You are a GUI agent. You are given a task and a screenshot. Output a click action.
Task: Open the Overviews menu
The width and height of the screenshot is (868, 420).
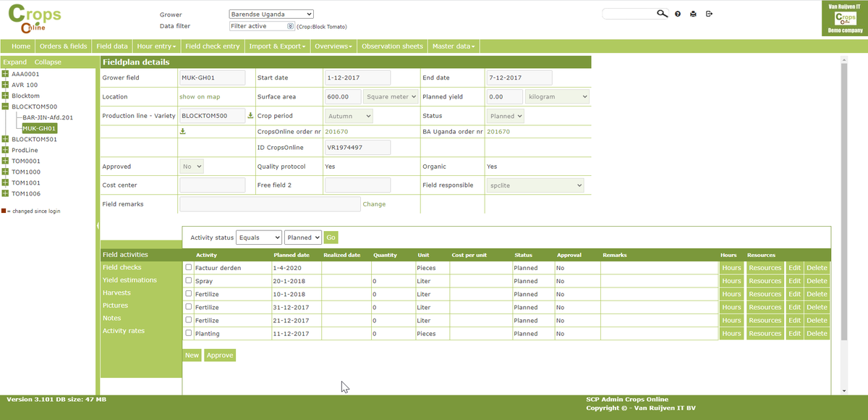click(x=333, y=46)
